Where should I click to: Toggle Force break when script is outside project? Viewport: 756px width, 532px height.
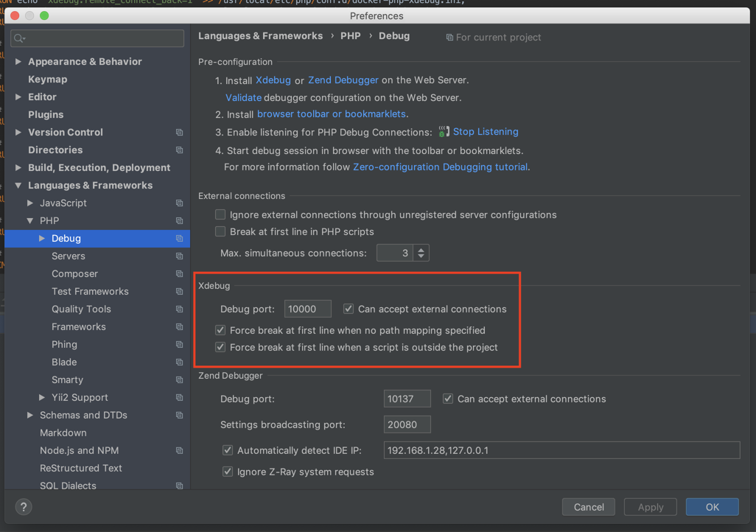(220, 347)
